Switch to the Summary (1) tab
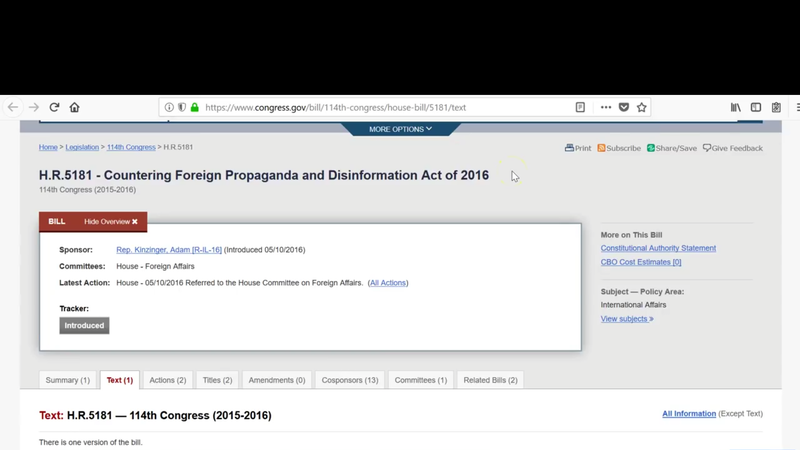This screenshot has width=800, height=450. 68,380
